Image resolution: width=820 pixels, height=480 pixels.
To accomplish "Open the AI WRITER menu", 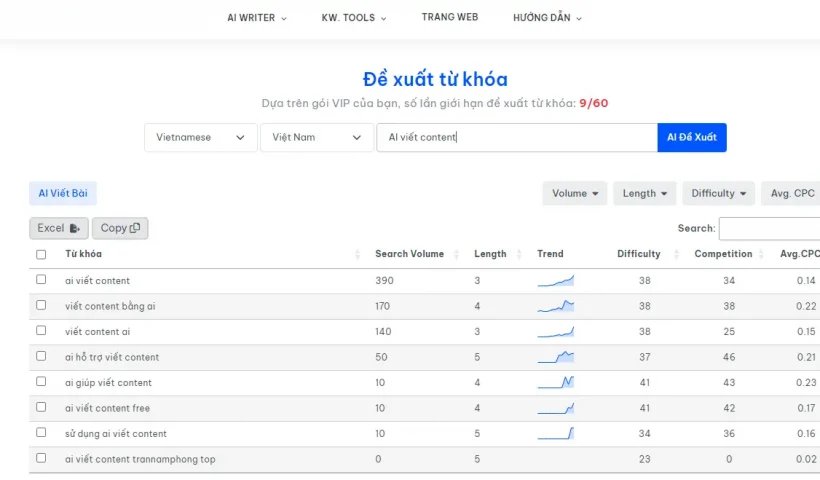I will [257, 18].
